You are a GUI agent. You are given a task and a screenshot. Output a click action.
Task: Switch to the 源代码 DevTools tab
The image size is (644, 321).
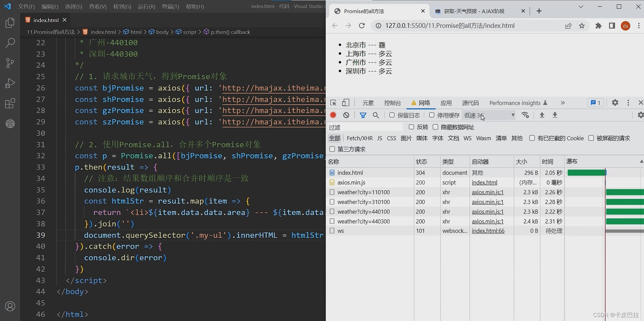click(x=470, y=103)
